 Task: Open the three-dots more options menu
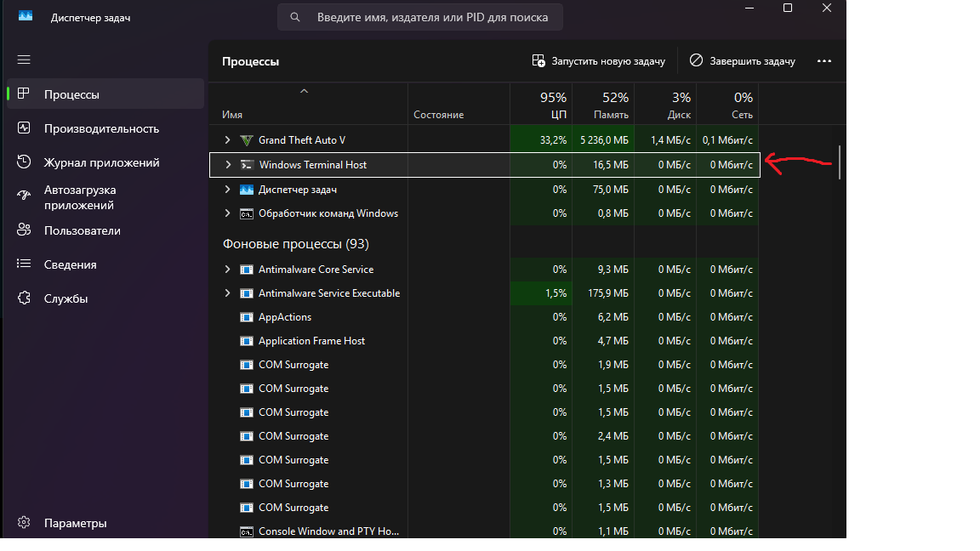click(823, 61)
